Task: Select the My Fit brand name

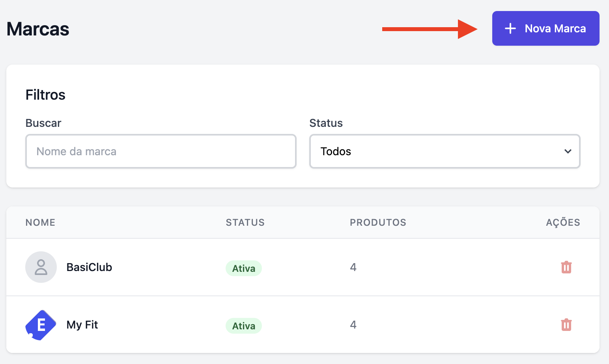Action: coord(82,325)
